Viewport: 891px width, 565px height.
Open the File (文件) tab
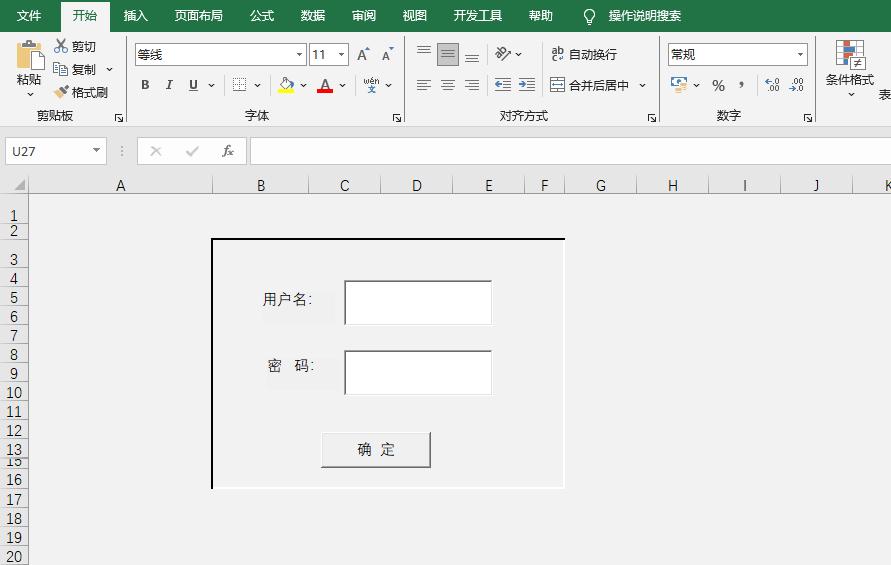[29, 16]
